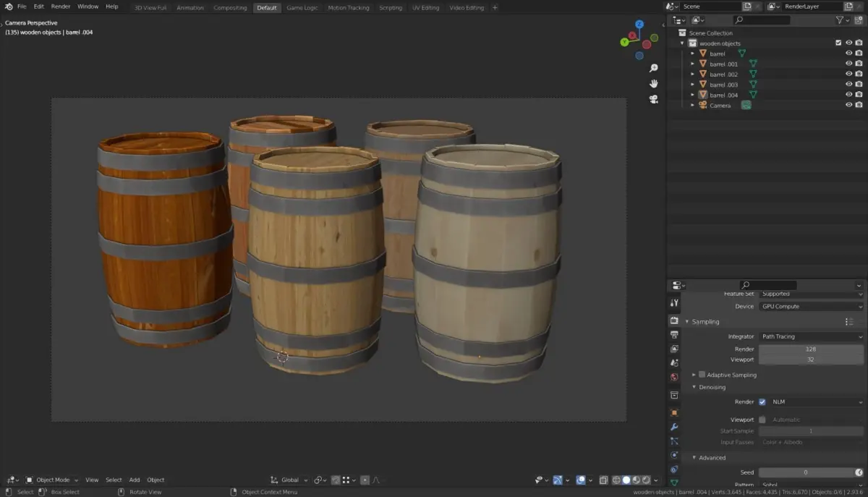The width and height of the screenshot is (868, 497).
Task: Click the Select menu in viewport header
Action: coord(114,480)
